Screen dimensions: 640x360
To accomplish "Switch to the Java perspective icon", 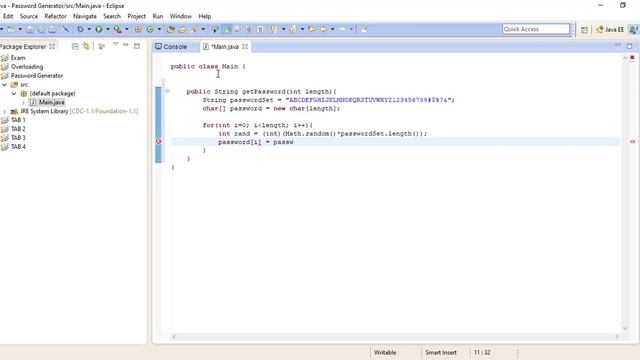I will [634, 30].
